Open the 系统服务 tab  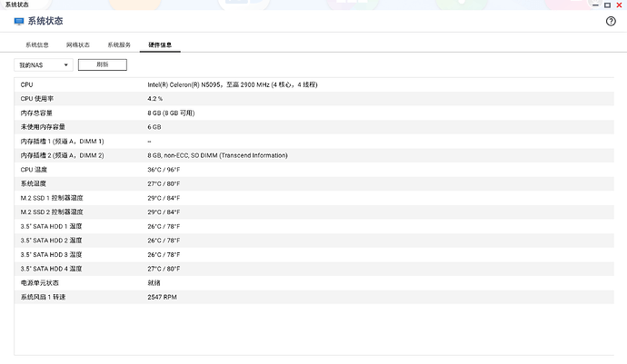tap(119, 44)
